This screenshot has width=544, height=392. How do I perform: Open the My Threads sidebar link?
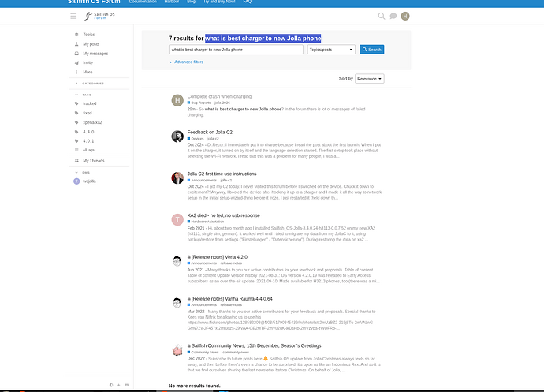tap(94, 161)
